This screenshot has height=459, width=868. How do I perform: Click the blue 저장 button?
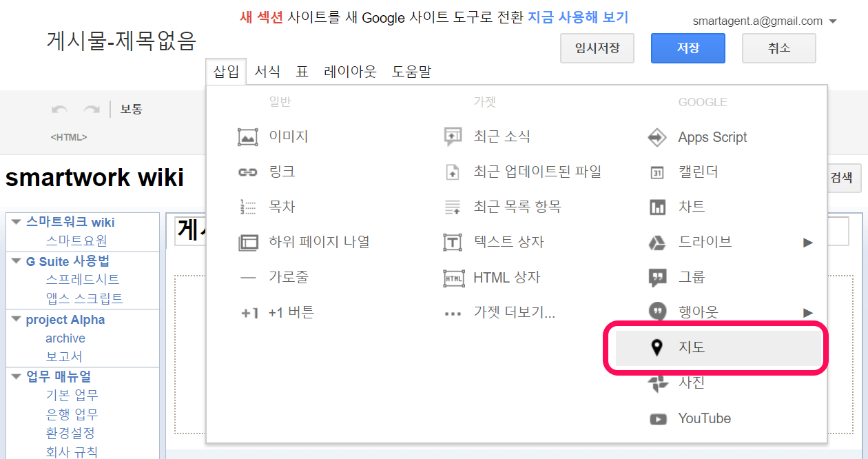(x=688, y=48)
